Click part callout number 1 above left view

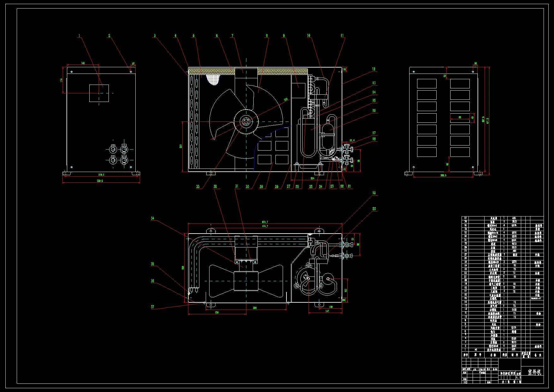[79, 36]
